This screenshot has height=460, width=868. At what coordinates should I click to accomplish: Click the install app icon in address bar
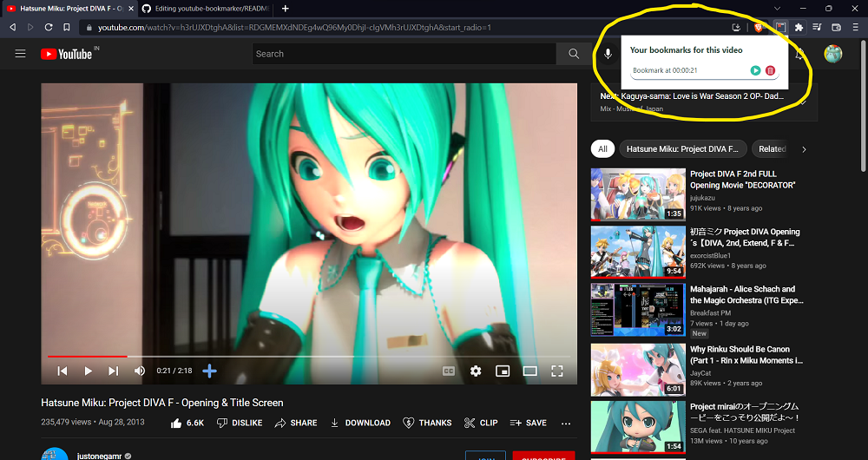click(x=736, y=27)
